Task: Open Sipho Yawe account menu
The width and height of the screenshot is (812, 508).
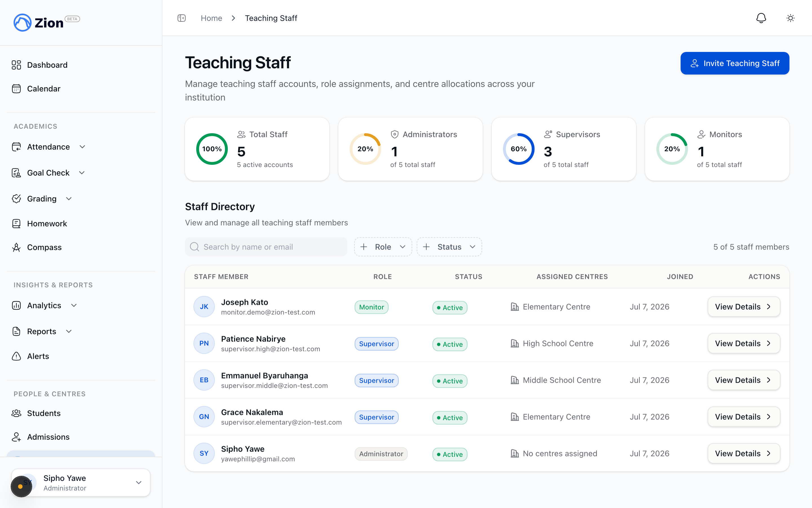Action: point(81,483)
